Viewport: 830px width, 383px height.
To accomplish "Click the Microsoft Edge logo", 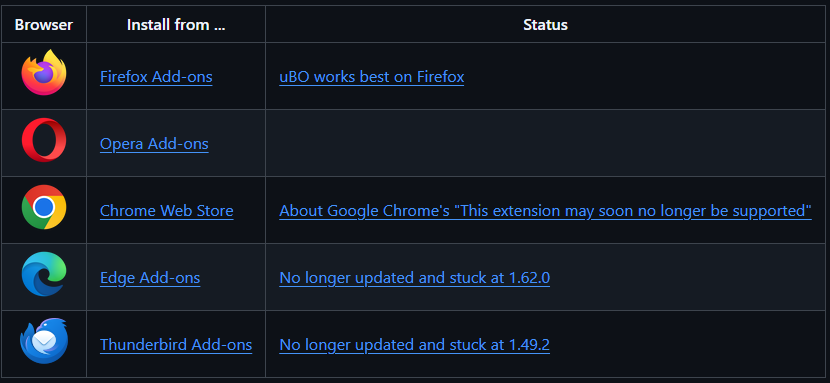I will pos(44,274).
